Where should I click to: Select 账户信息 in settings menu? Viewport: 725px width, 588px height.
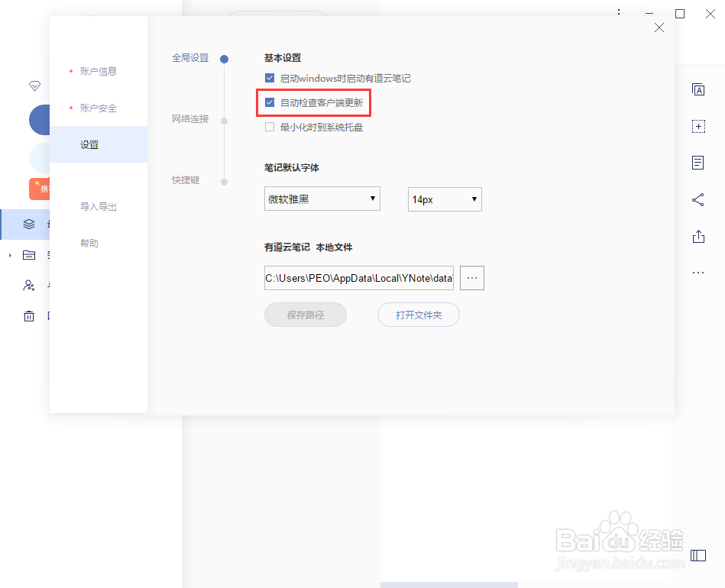tap(98, 71)
